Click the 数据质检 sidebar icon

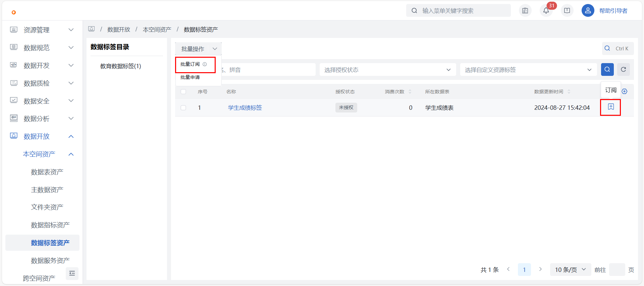tap(14, 83)
